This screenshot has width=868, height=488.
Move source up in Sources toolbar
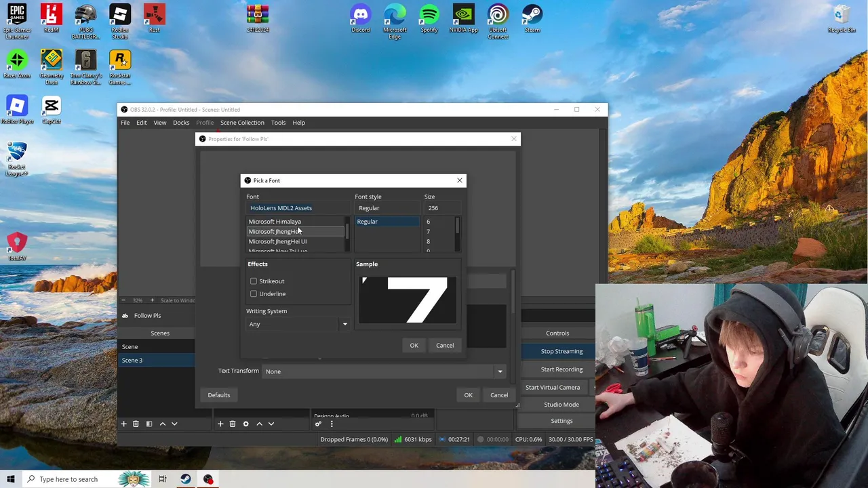coord(259,424)
